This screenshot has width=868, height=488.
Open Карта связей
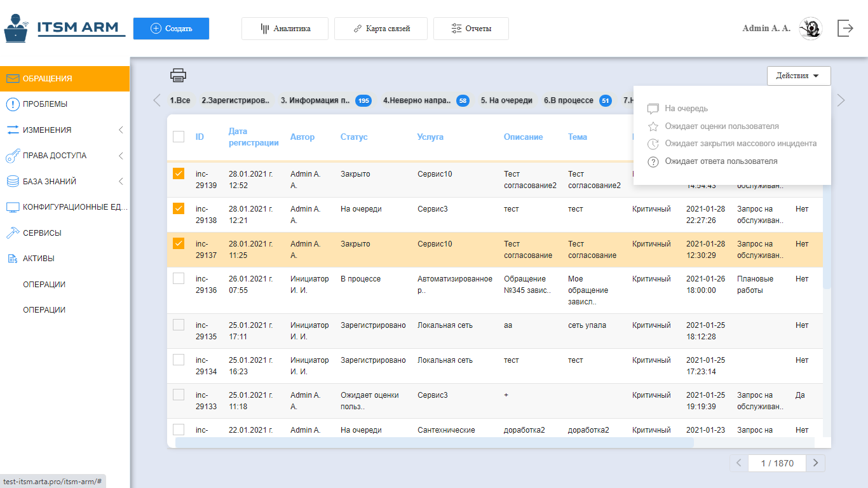tap(381, 29)
